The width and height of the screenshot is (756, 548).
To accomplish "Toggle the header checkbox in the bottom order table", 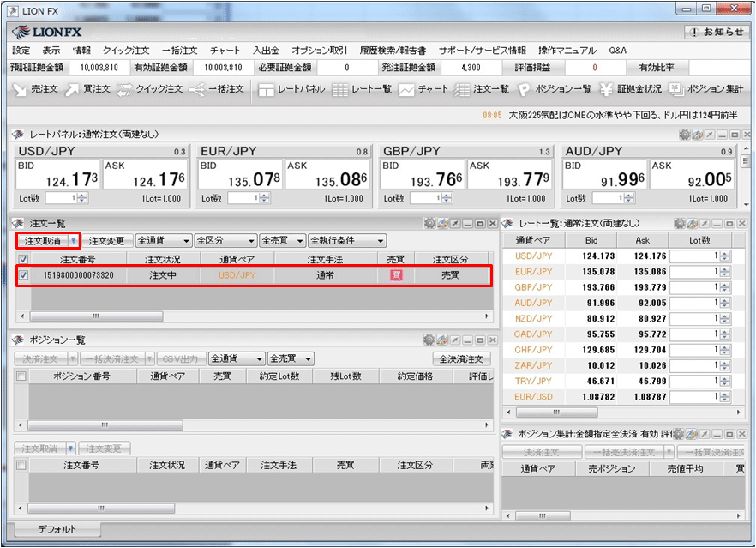I will coord(21,465).
